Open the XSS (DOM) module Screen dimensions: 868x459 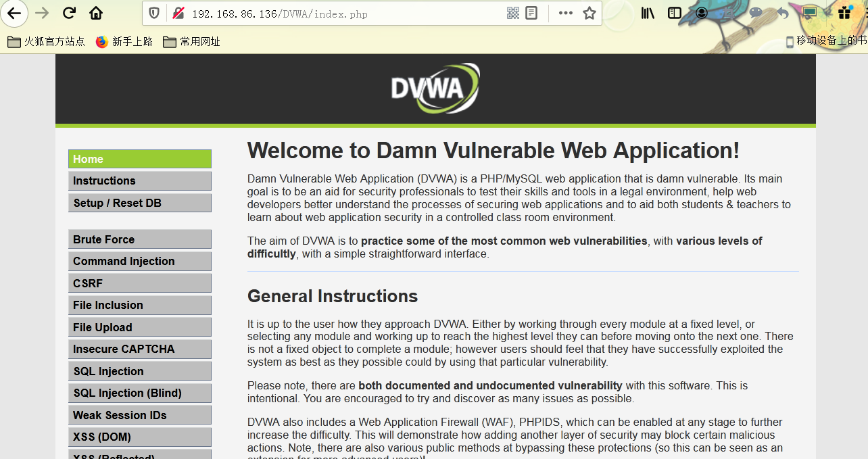click(140, 437)
